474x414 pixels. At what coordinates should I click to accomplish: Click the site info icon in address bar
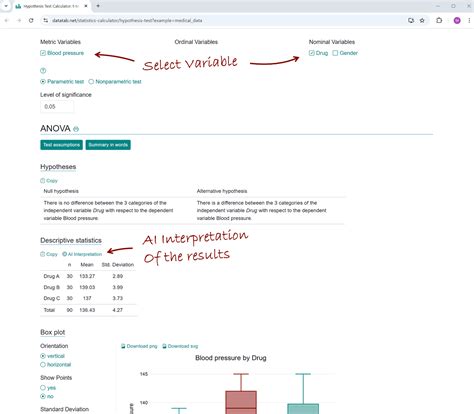[45, 20]
